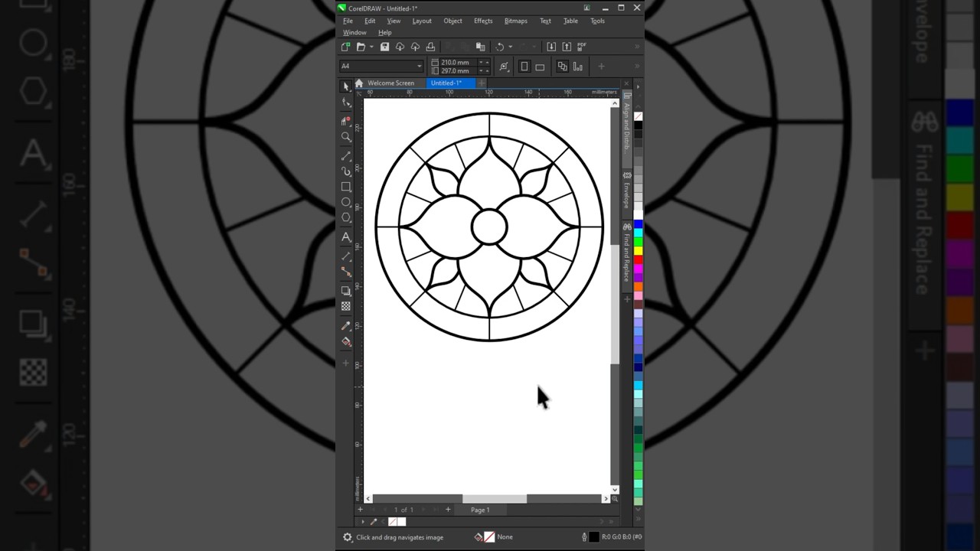This screenshot has width=980, height=551.
Task: Click the Paste icon
Action: (480, 47)
